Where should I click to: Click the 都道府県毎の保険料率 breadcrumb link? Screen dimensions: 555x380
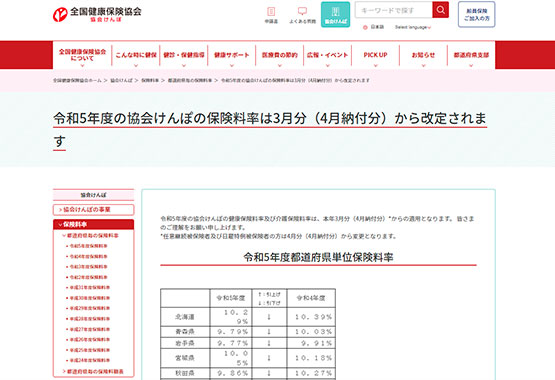click(190, 81)
